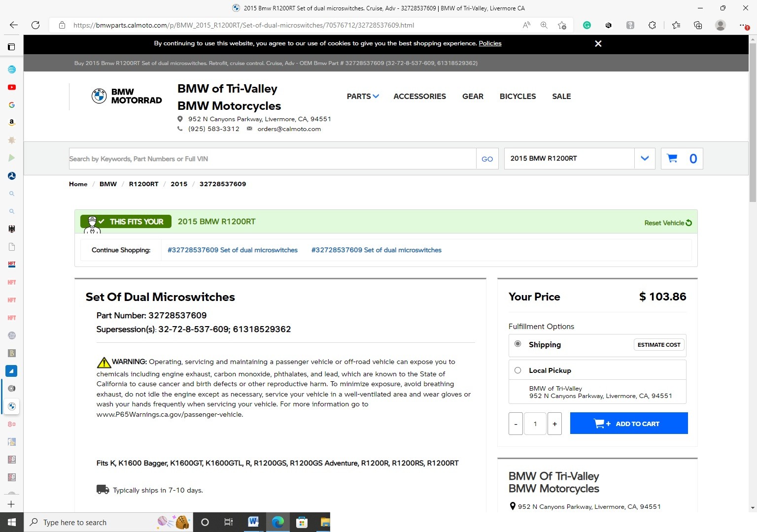
Task: Select the Shipping fulfillment option
Action: click(517, 344)
